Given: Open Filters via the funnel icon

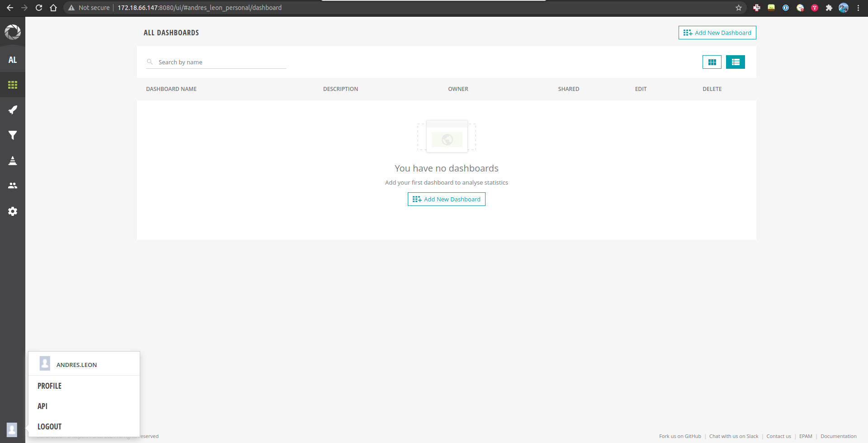Looking at the screenshot, I should pyautogui.click(x=13, y=135).
